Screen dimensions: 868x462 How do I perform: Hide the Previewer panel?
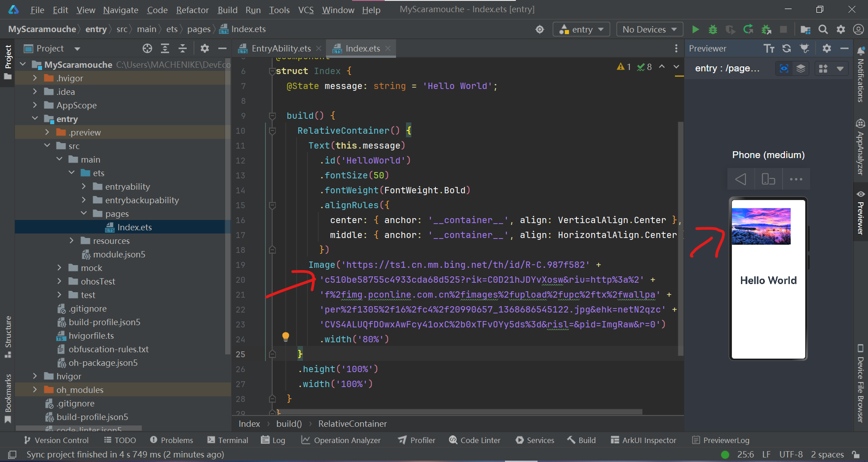pyautogui.click(x=844, y=48)
